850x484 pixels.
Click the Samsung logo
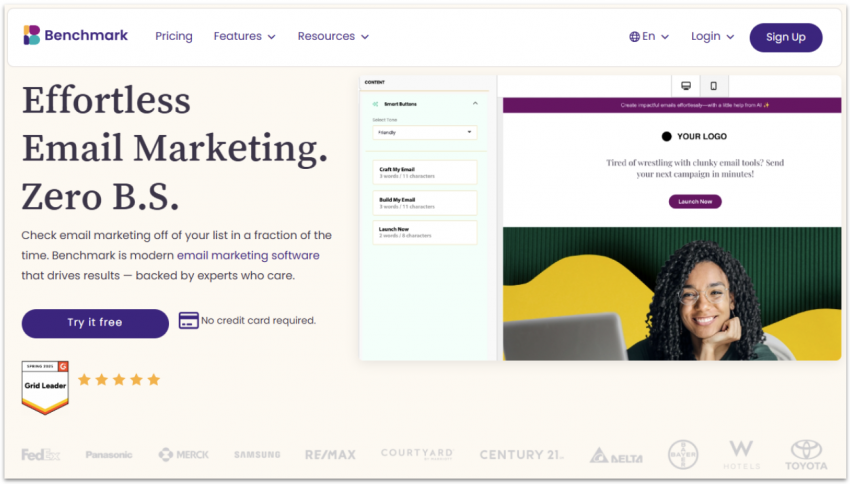(257, 455)
